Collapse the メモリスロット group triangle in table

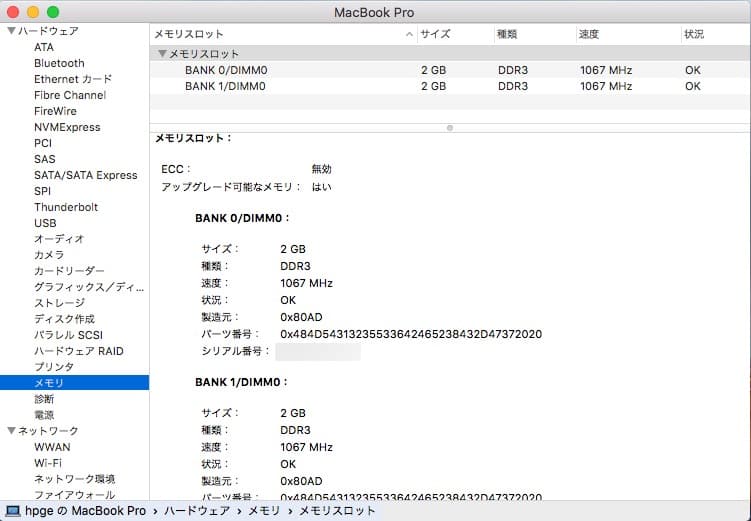[162, 54]
